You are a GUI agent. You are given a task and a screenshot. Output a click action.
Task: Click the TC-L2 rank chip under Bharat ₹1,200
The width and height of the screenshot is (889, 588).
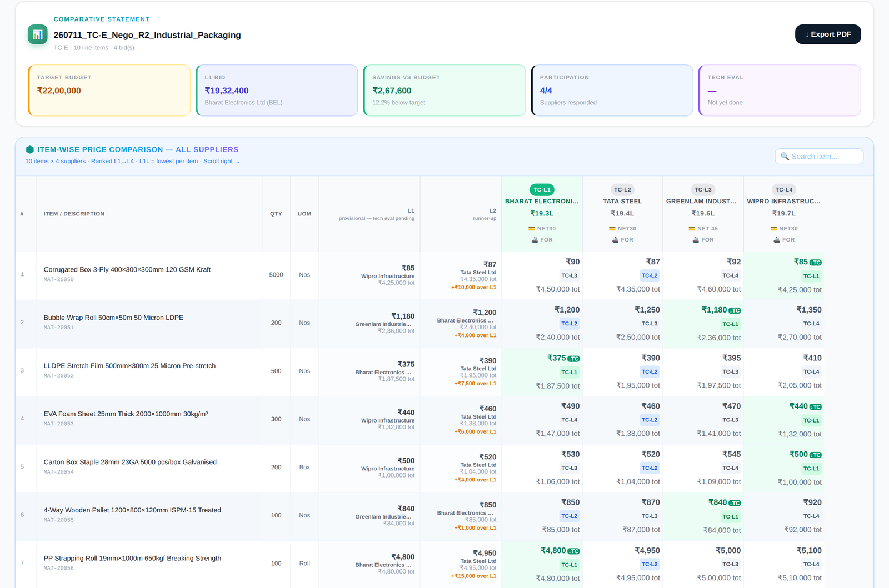(569, 324)
